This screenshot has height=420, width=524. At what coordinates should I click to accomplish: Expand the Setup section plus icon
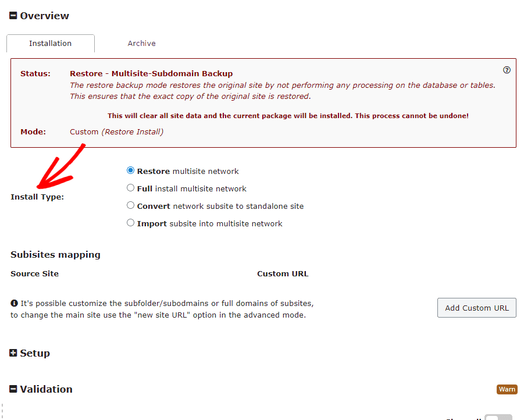tap(13, 353)
